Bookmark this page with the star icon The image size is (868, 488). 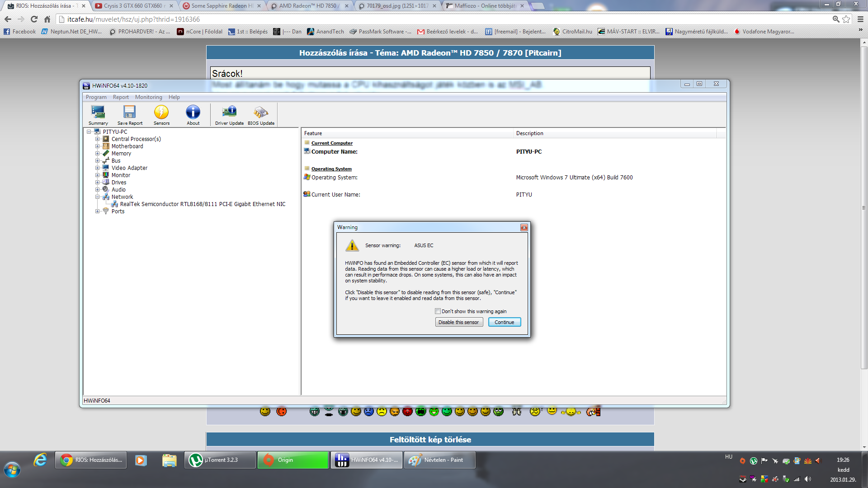pyautogui.click(x=846, y=19)
